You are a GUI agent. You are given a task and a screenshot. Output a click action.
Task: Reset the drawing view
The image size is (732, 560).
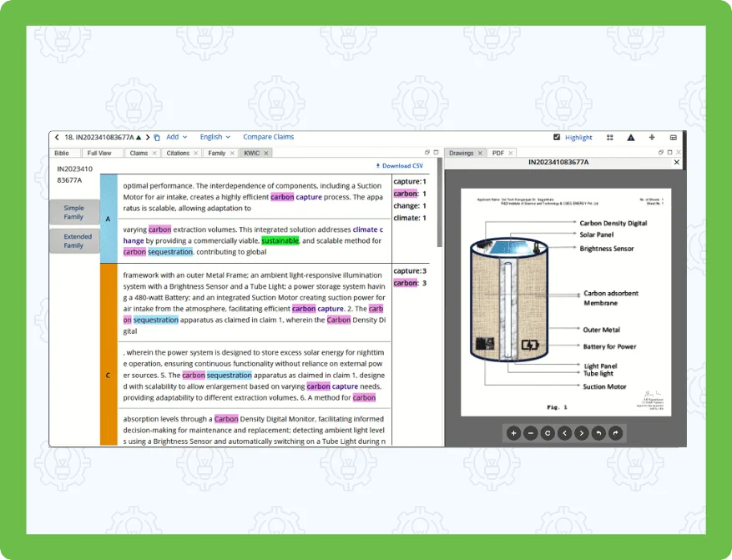[548, 433]
